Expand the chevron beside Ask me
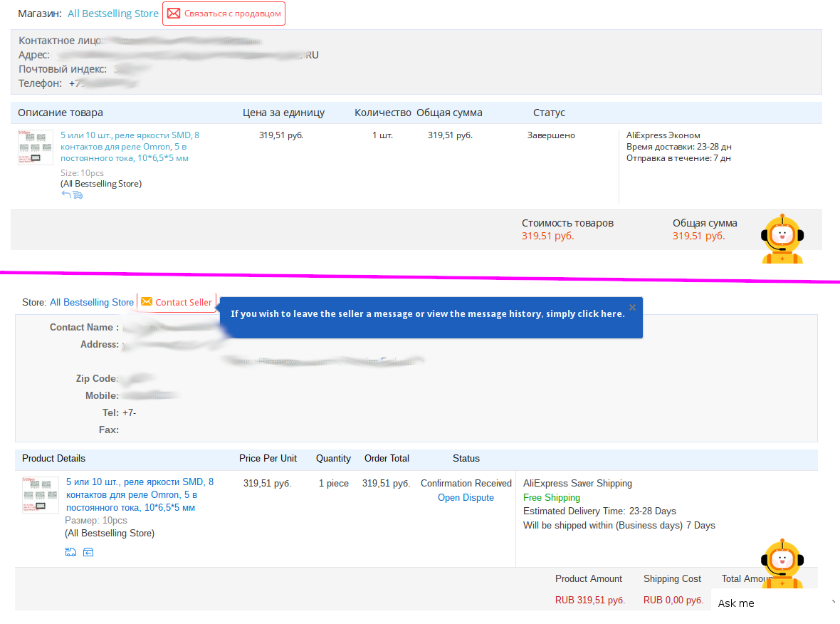The height and width of the screenshot is (624, 840). coord(834,601)
